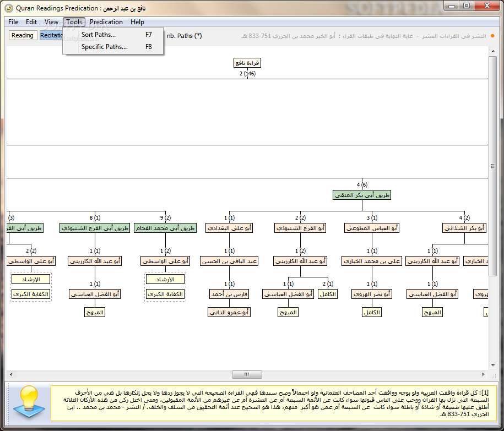Click the horizontal scrollbar left arrow
The width and height of the screenshot is (504, 431).
click(x=11, y=374)
